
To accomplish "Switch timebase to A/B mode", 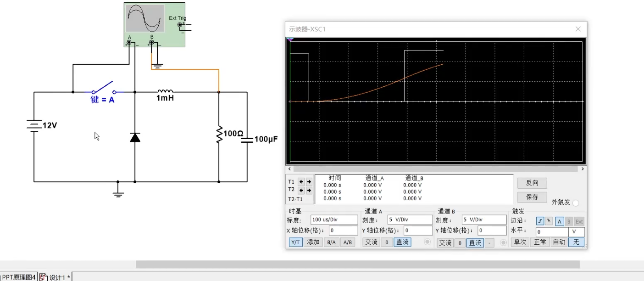I will coord(347,242).
